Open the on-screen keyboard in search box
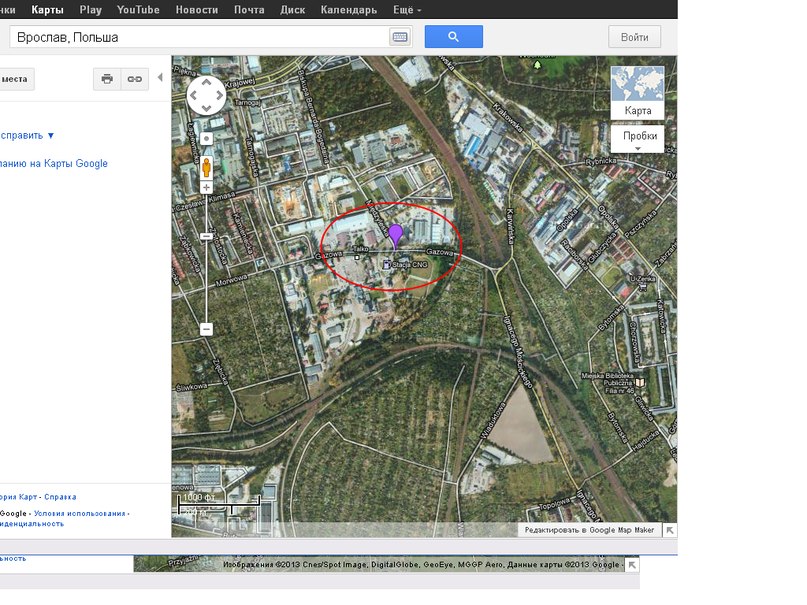This screenshot has height=605, width=807. point(400,37)
